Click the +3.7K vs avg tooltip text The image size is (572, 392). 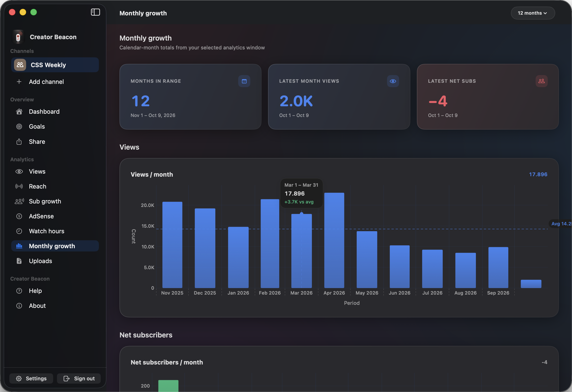(299, 202)
